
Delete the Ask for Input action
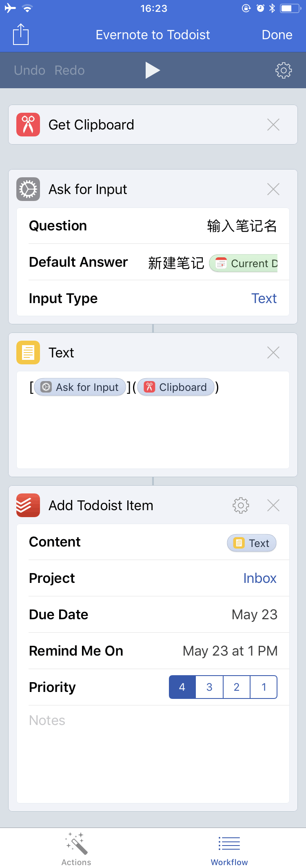point(273,189)
